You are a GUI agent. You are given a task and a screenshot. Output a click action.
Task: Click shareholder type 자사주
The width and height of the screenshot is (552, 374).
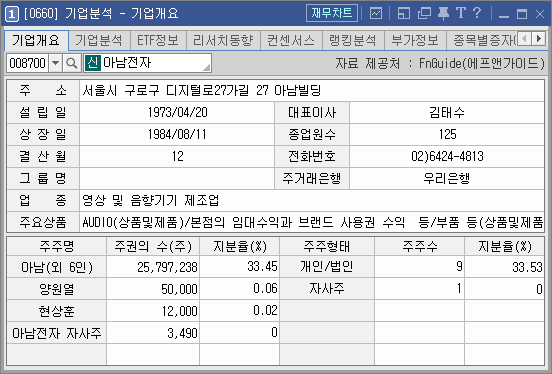pyautogui.click(x=327, y=289)
